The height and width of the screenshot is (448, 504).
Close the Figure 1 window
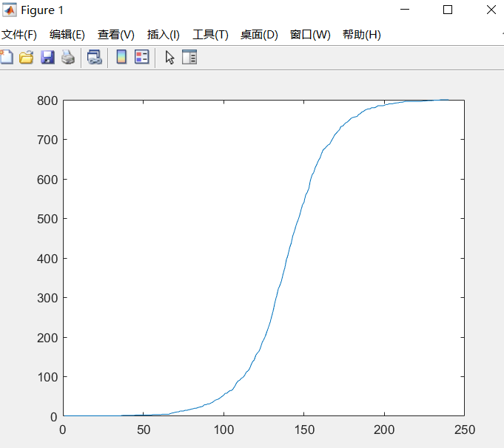click(491, 10)
